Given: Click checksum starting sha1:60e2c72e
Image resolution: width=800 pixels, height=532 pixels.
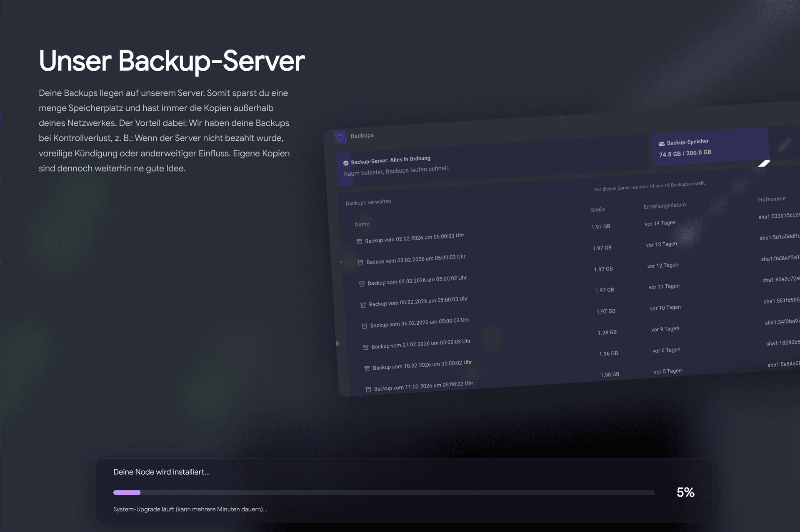Looking at the screenshot, I should tap(781, 279).
